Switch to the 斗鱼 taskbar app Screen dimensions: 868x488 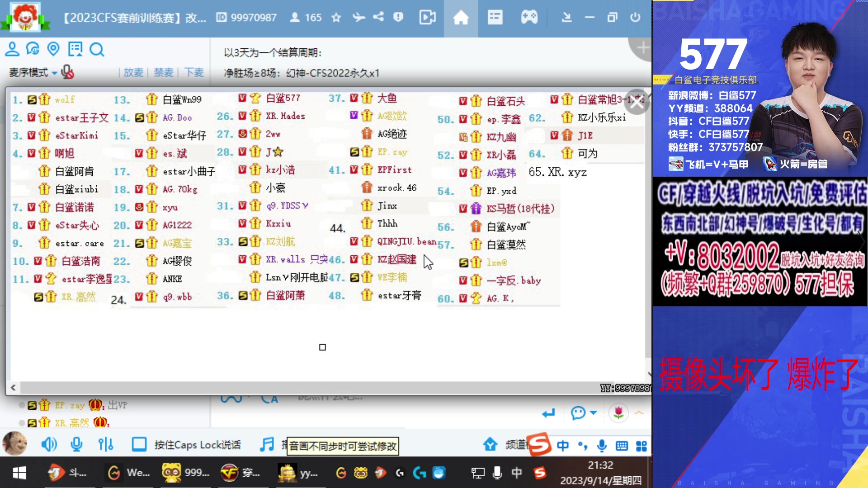pyautogui.click(x=67, y=473)
